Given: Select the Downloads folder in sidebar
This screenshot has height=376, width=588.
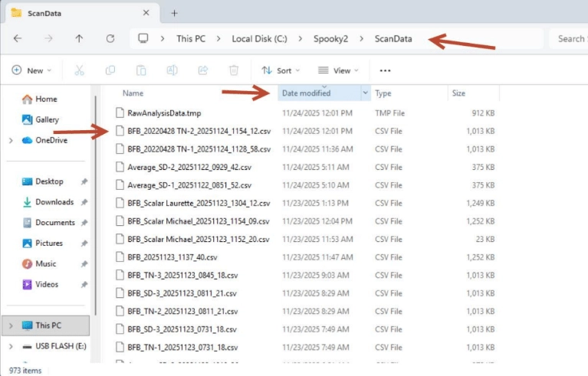Looking at the screenshot, I should point(54,202).
